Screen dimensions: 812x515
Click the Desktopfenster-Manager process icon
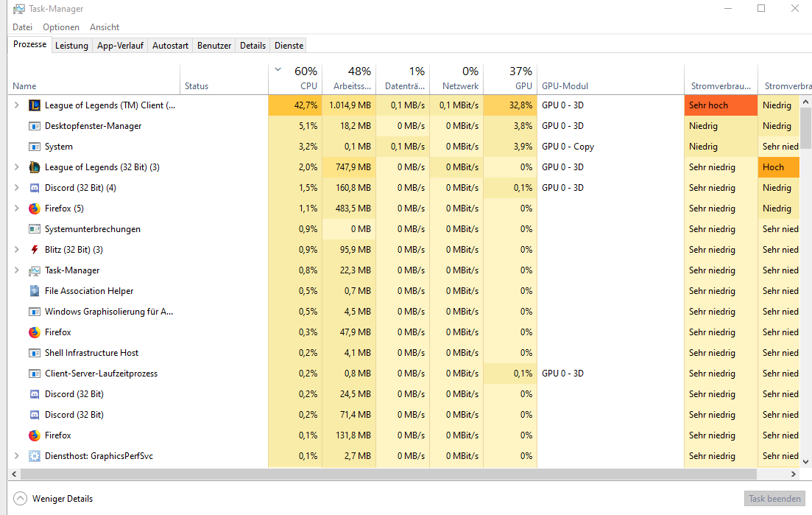click(x=34, y=126)
